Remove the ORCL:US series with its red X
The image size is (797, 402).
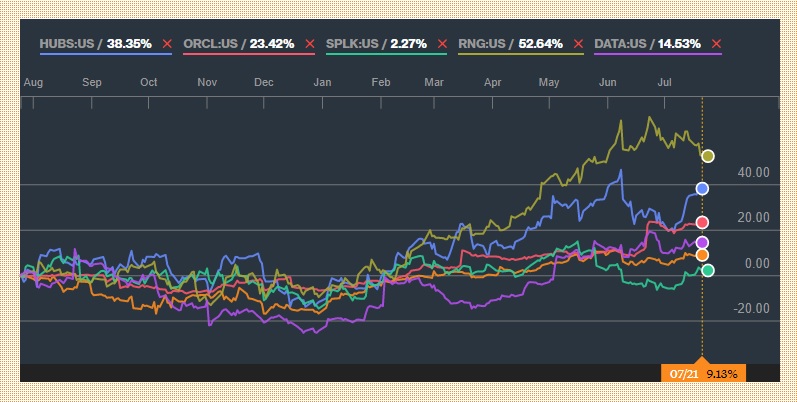click(x=310, y=44)
